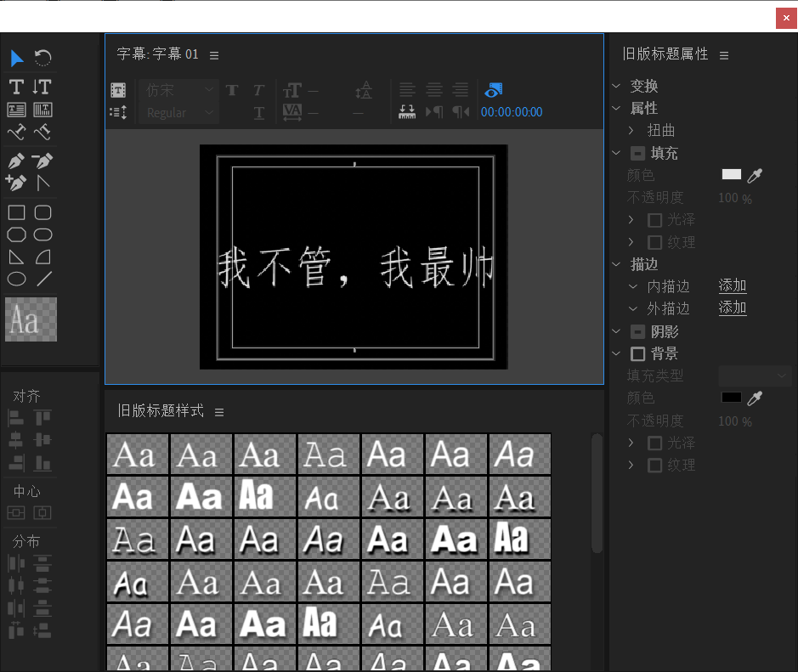The width and height of the screenshot is (798, 672).
Task: Expand the 扭曲 section
Action: pos(631,131)
